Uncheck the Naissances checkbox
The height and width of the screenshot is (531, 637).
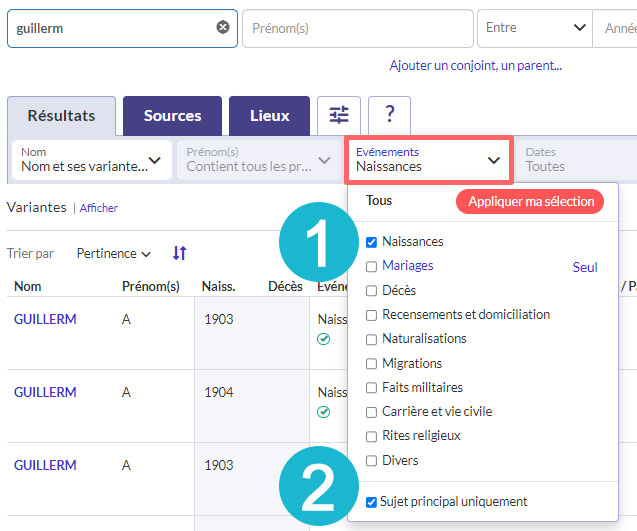click(x=372, y=242)
